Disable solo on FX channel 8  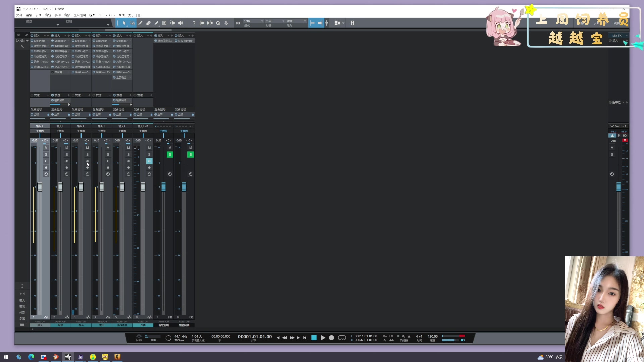pyautogui.click(x=191, y=155)
